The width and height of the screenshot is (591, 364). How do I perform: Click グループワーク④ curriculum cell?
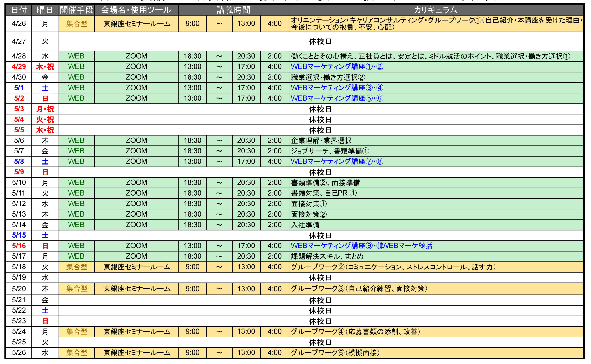(x=436, y=332)
